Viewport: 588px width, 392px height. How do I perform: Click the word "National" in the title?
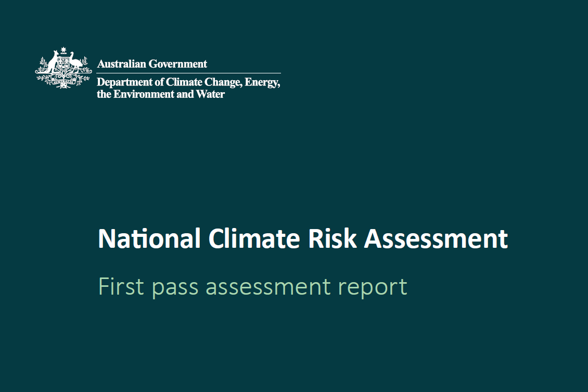point(149,239)
